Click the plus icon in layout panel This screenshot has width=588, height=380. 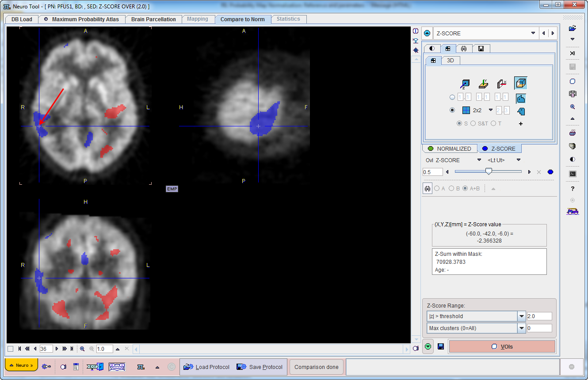[x=521, y=124]
